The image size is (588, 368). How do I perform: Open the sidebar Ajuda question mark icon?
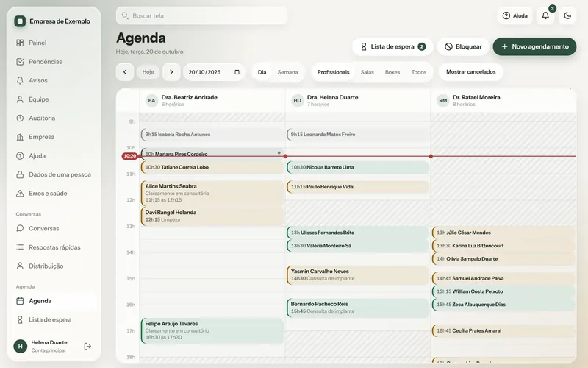click(x=20, y=155)
